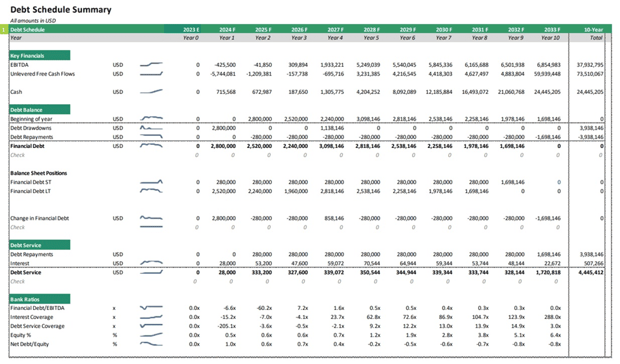620x364 pixels.
Task: Click the Change in Financial Debt label
Action: pos(39,219)
